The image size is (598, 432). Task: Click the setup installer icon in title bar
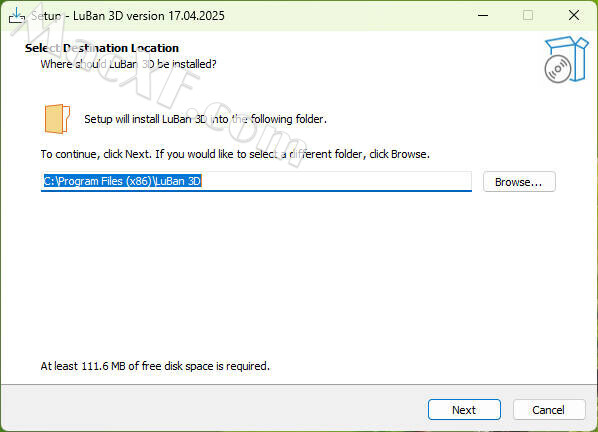point(17,16)
